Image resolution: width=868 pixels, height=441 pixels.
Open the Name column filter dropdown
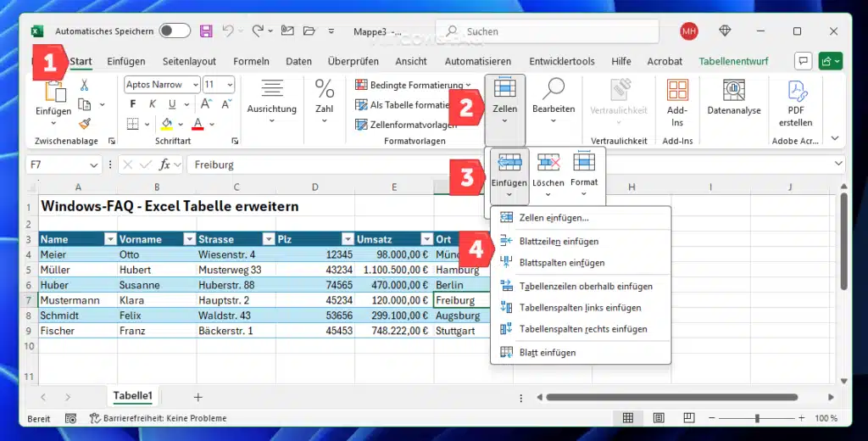[111, 239]
